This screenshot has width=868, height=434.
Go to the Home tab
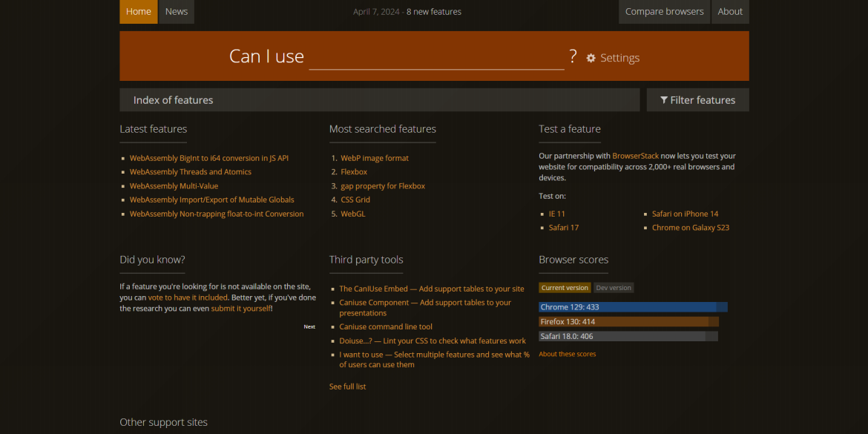(139, 12)
